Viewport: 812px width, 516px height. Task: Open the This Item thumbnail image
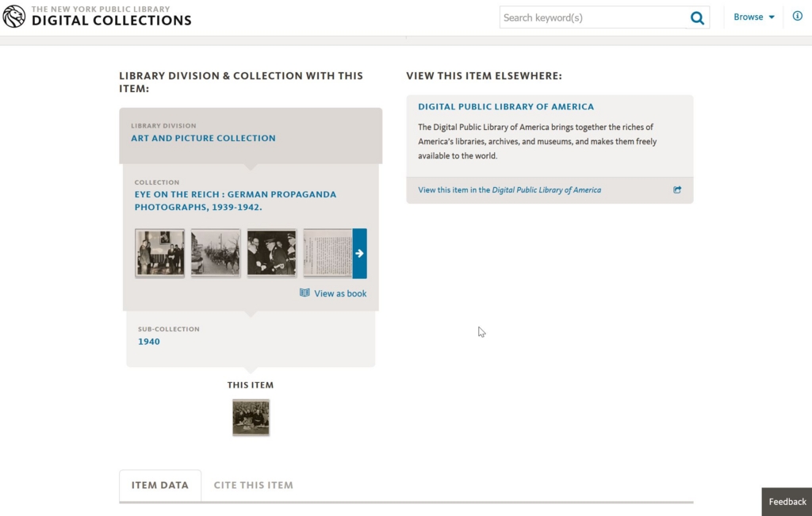click(x=251, y=417)
